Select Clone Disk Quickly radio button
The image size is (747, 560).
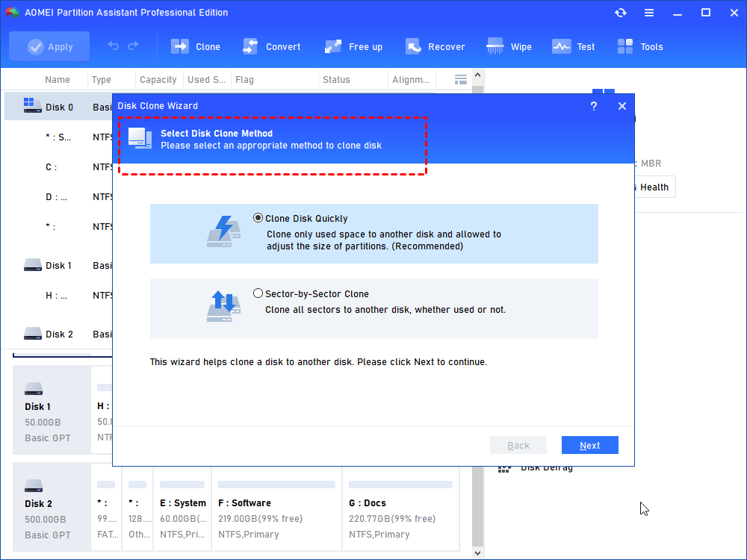tap(258, 218)
